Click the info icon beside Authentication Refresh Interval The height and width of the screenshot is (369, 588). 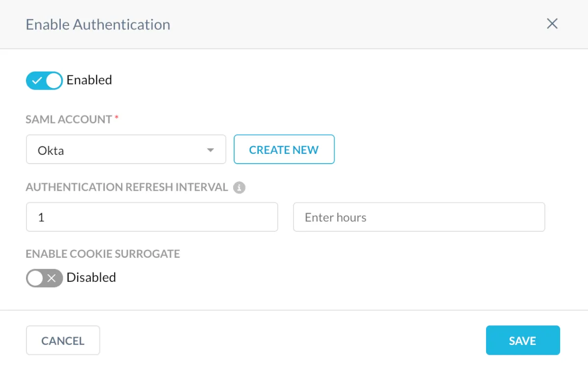point(239,188)
